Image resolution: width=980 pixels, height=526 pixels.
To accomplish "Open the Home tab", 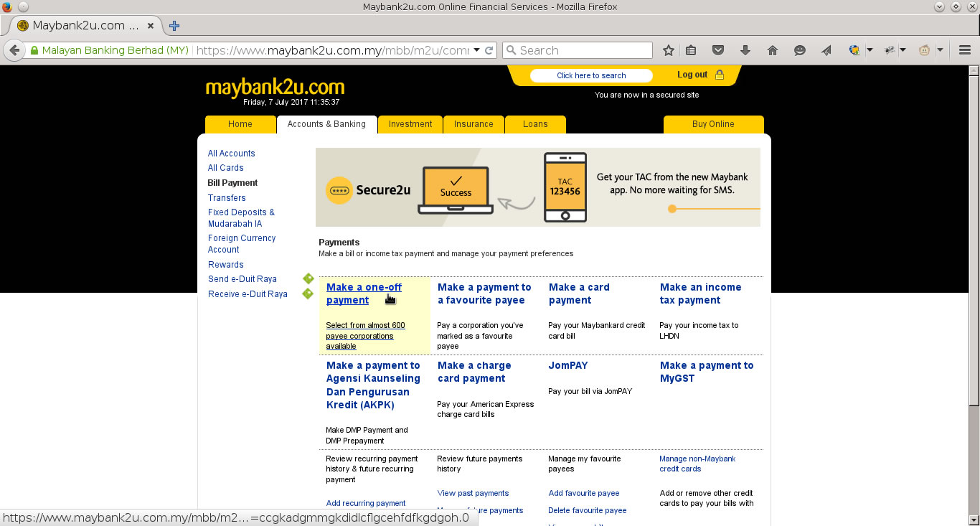I will click(240, 124).
